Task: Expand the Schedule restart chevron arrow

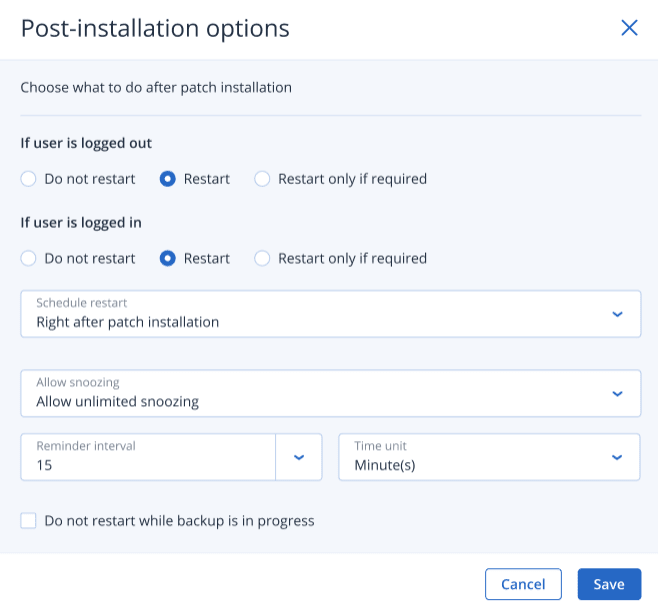Action: tap(617, 314)
